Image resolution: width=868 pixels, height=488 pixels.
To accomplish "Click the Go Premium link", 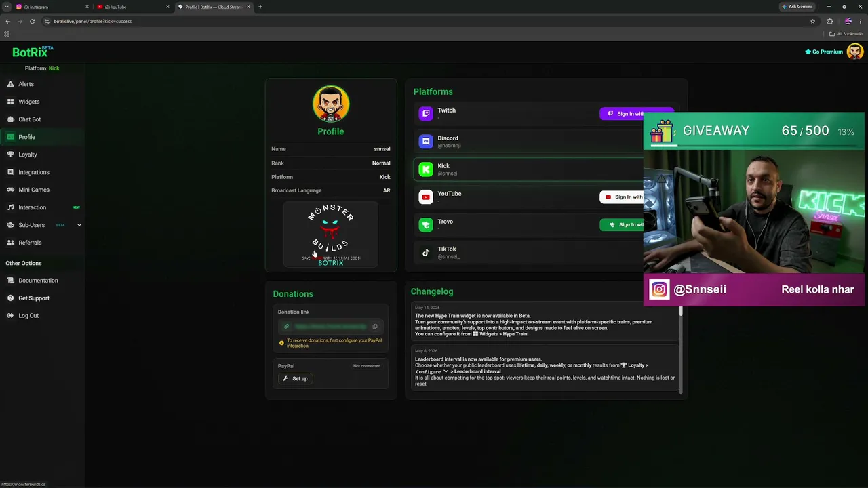I will (824, 52).
